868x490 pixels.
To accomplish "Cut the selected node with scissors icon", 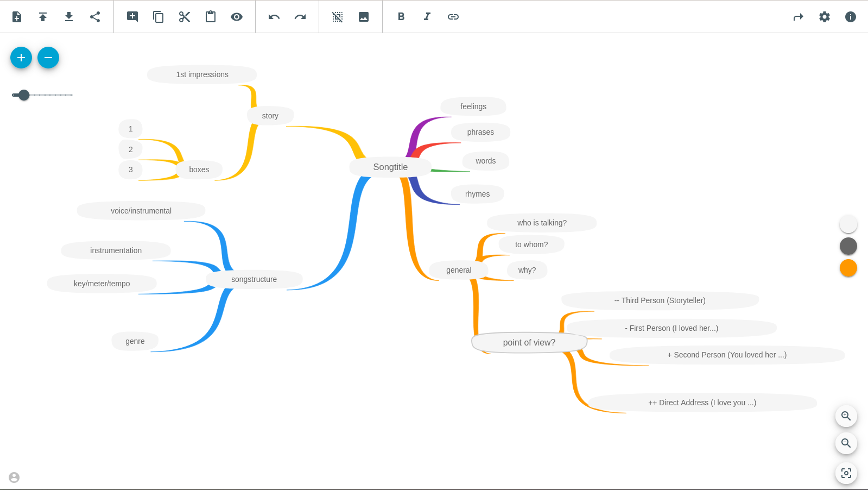I will (x=185, y=17).
